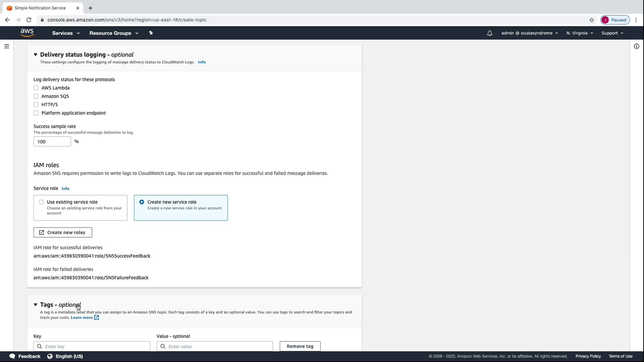The width and height of the screenshot is (644, 362).
Task: Click the pin shortcuts icon in AWS navbar
Action: (x=151, y=33)
